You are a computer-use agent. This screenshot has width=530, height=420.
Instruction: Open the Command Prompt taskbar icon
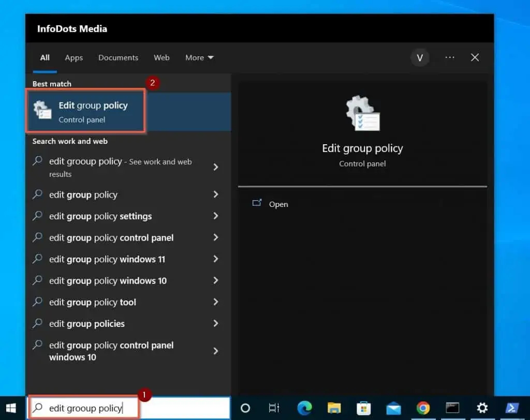[452, 408]
